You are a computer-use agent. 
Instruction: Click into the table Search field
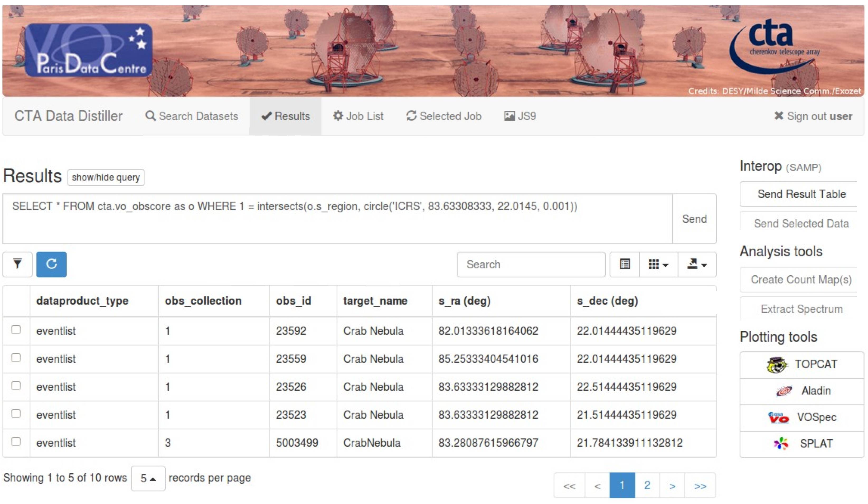click(531, 265)
